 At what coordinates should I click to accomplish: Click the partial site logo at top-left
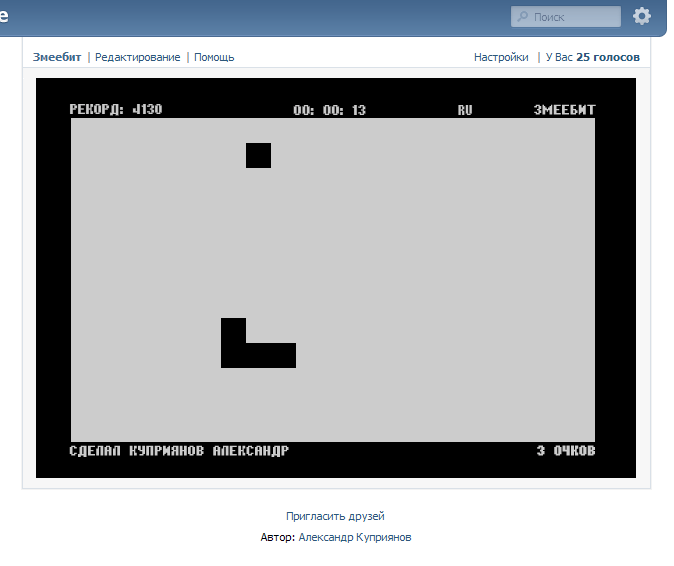tap(5, 16)
